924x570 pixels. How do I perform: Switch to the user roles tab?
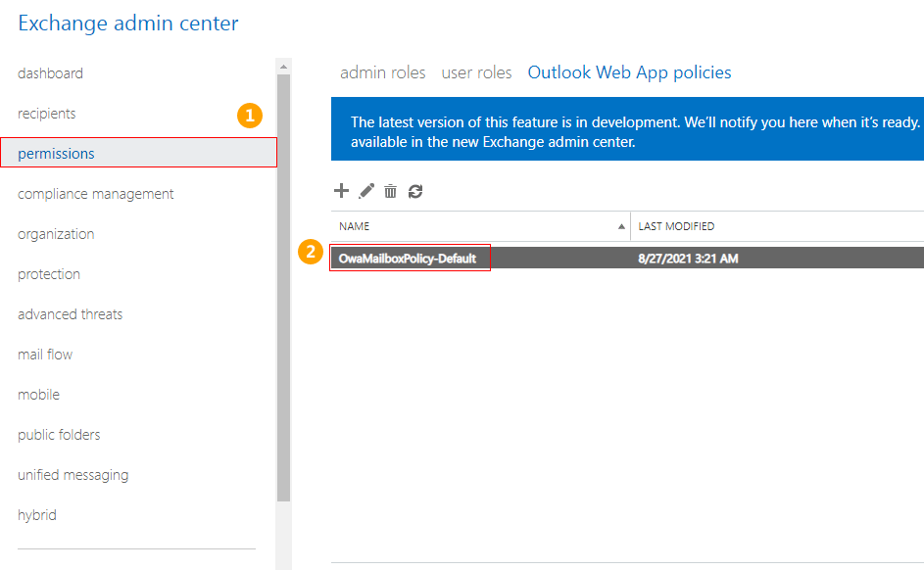[476, 72]
